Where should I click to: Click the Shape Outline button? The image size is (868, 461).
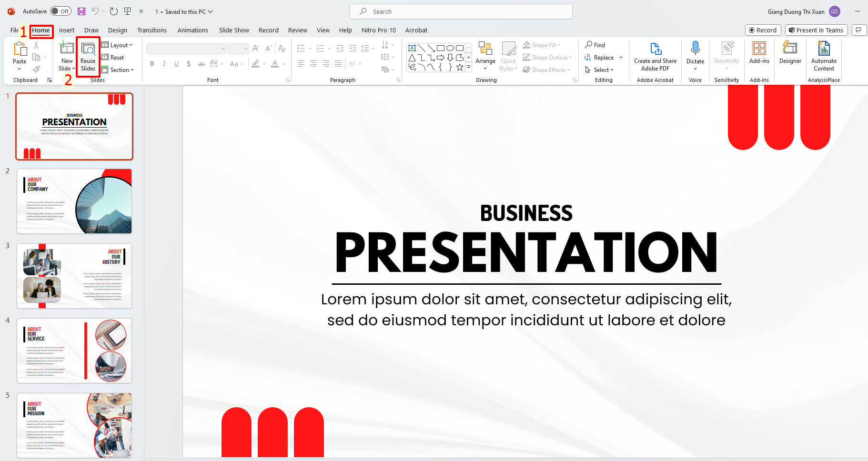coord(547,58)
